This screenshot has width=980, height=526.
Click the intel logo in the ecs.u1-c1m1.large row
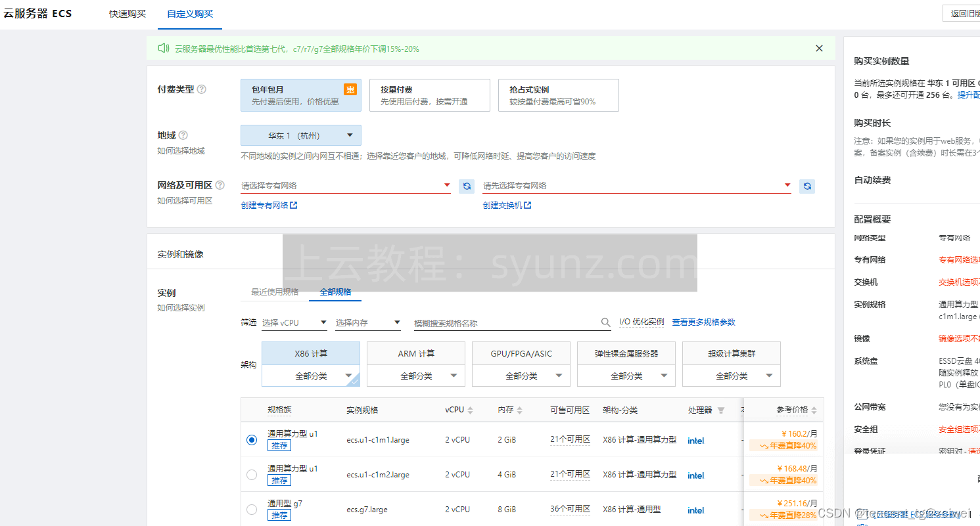tap(696, 441)
